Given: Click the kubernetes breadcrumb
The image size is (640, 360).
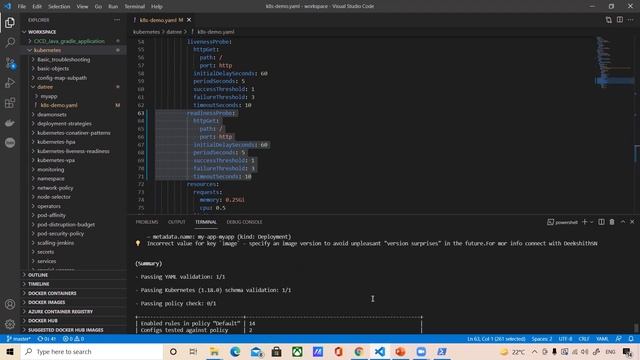Looking at the screenshot, I should tap(146, 32).
